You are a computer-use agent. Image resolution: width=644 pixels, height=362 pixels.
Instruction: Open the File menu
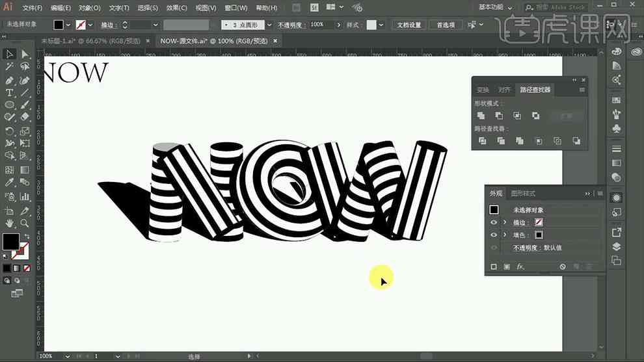point(32,8)
